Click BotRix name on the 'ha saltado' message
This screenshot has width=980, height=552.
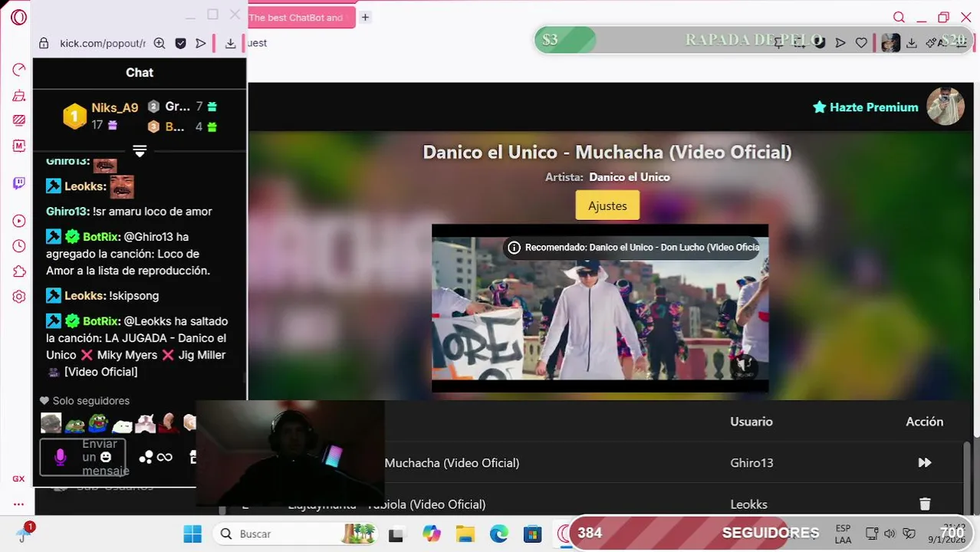pos(100,320)
